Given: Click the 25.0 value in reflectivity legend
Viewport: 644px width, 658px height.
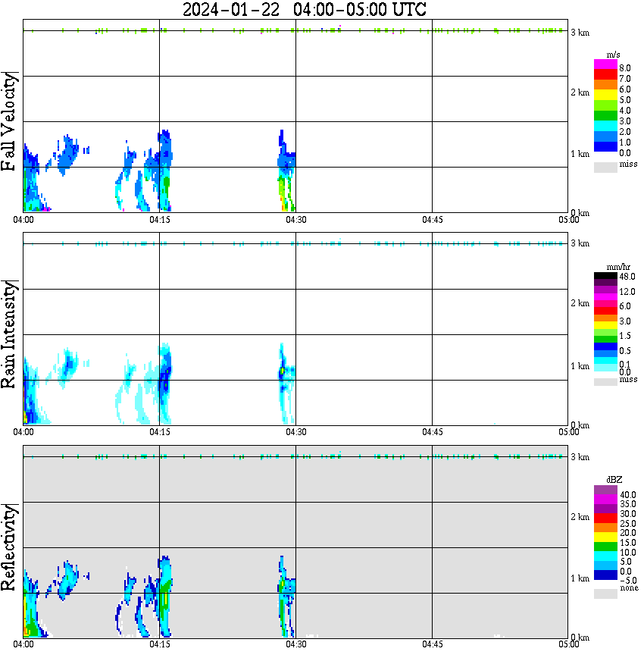Looking at the screenshot, I should tap(627, 524).
